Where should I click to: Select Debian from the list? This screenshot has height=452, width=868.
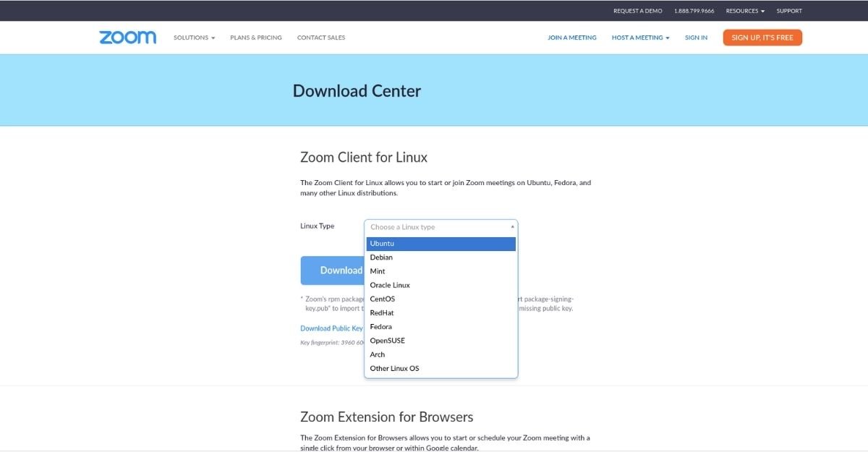click(x=441, y=257)
